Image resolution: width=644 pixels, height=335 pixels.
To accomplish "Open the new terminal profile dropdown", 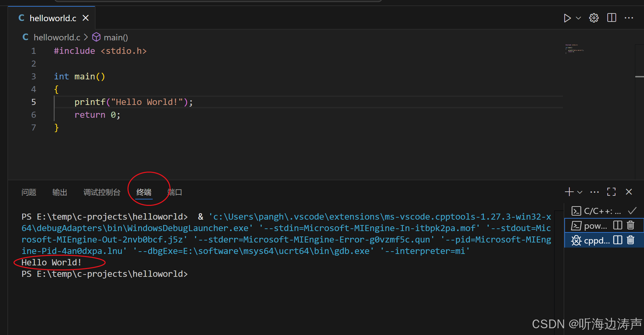I will coord(580,192).
